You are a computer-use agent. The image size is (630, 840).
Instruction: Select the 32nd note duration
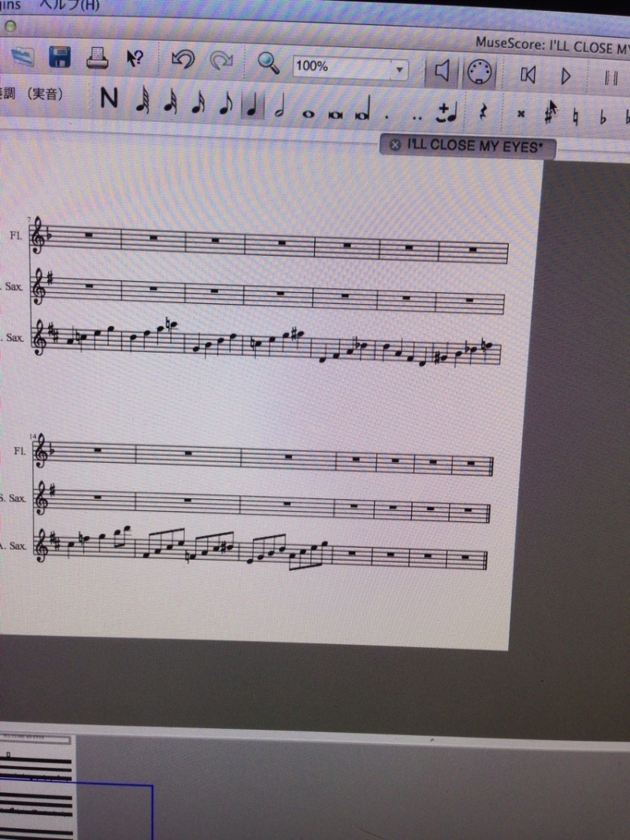pyautogui.click(x=170, y=102)
